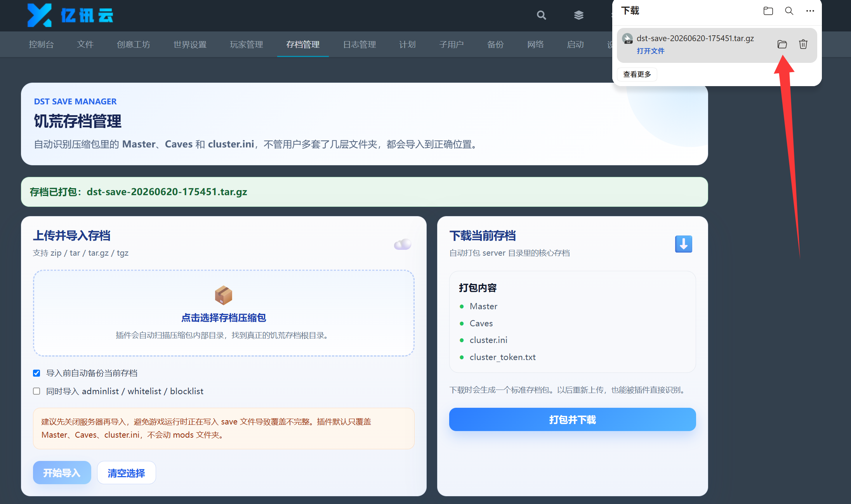Click the 支持 zip / tar / tar.gz / tgz text
The image size is (851, 504).
[81, 253]
